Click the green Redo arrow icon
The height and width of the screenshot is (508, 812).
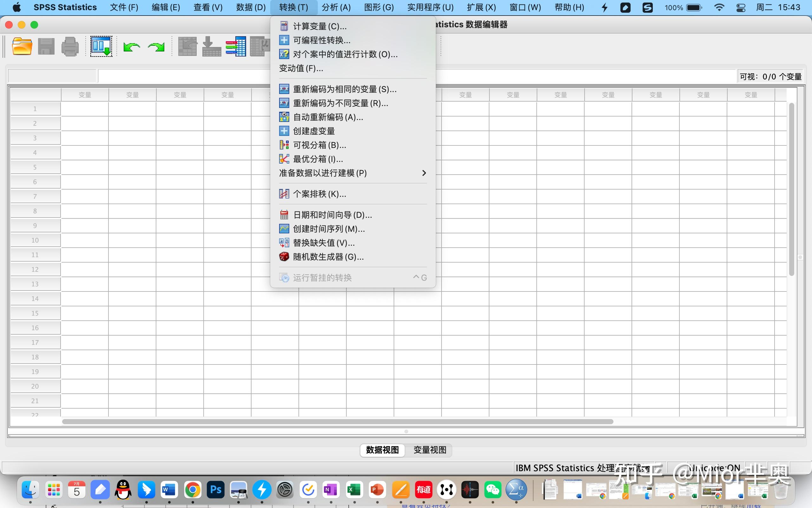point(156,47)
